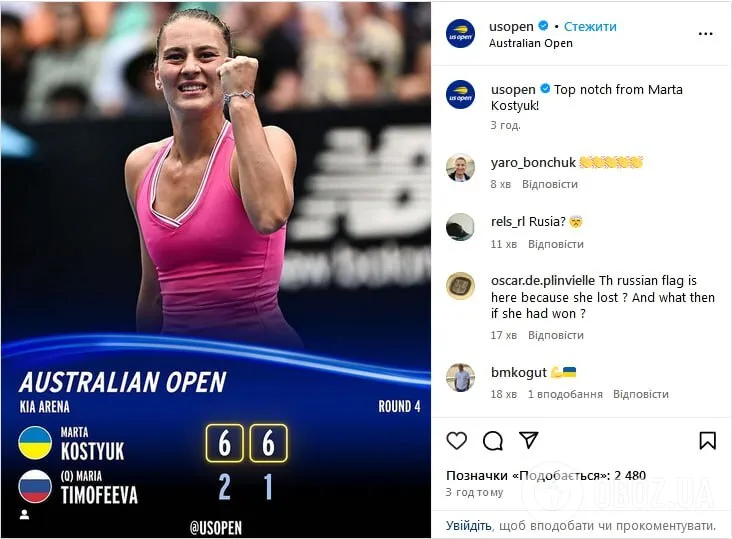The height and width of the screenshot is (539, 732).
Task: Click the Marta Kostyuk post image
Action: (x=216, y=270)
